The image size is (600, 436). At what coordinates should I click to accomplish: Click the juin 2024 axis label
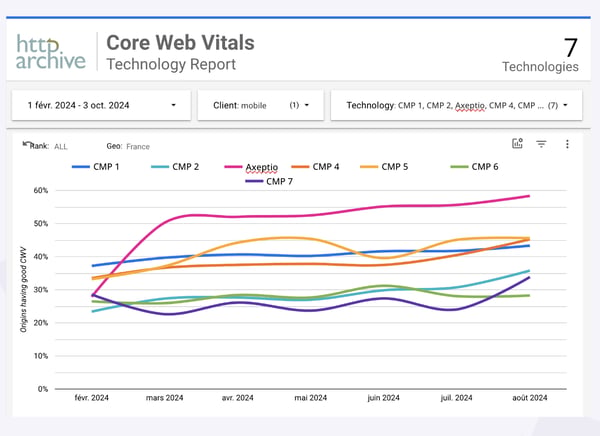click(383, 398)
